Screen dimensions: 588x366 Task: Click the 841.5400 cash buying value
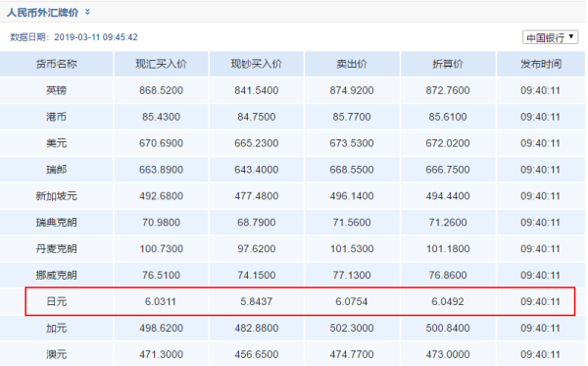(257, 90)
